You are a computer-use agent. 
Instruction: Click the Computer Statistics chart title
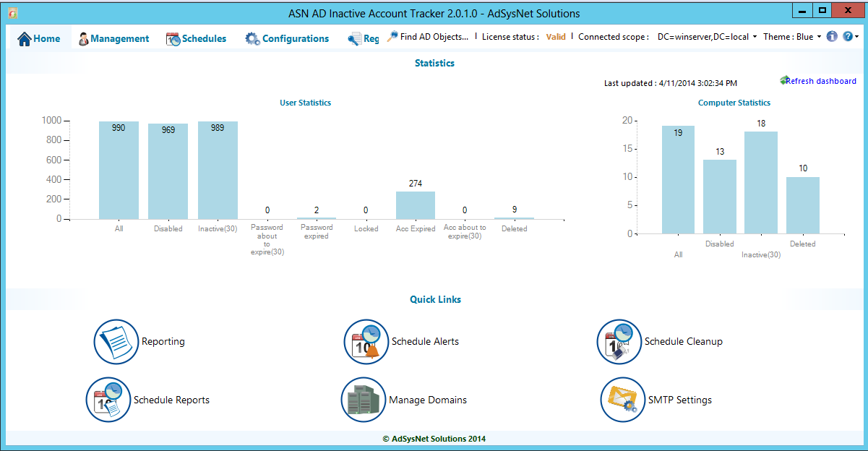(734, 103)
